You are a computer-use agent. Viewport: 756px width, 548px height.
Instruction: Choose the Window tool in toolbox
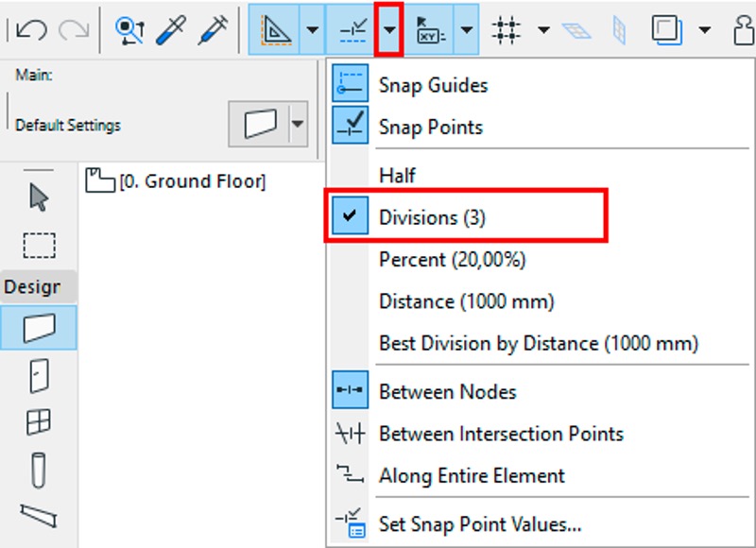39,422
